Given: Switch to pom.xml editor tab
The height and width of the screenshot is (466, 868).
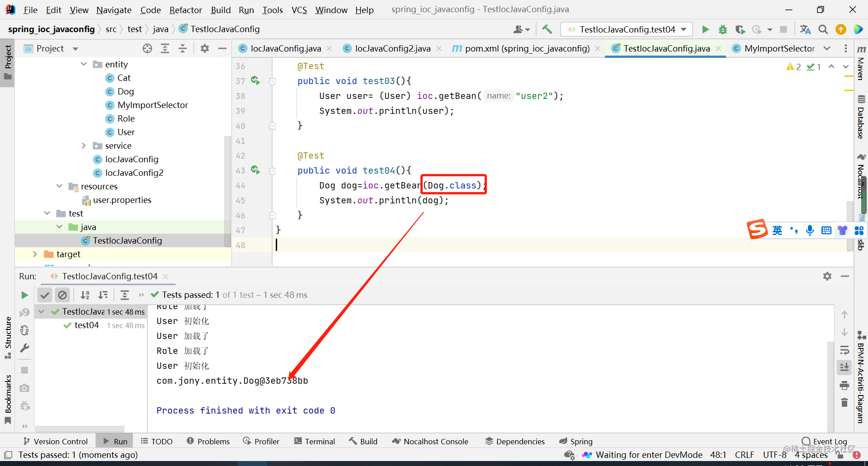Looking at the screenshot, I should (527, 48).
